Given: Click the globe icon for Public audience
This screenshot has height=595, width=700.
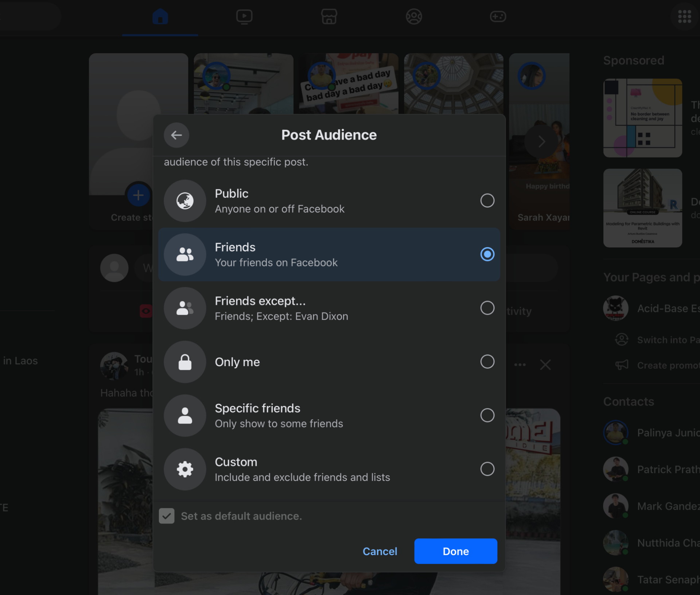Looking at the screenshot, I should click(185, 201).
